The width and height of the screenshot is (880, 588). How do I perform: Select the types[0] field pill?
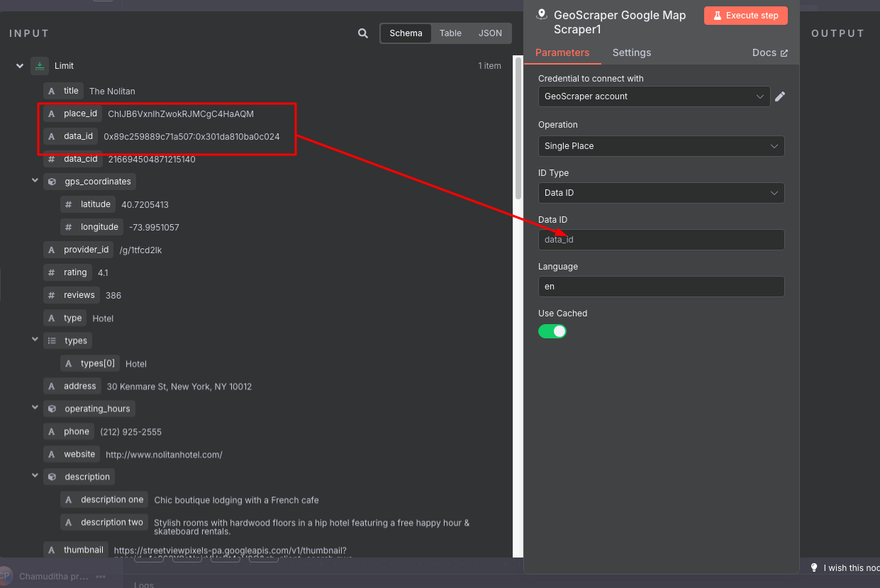click(90, 363)
